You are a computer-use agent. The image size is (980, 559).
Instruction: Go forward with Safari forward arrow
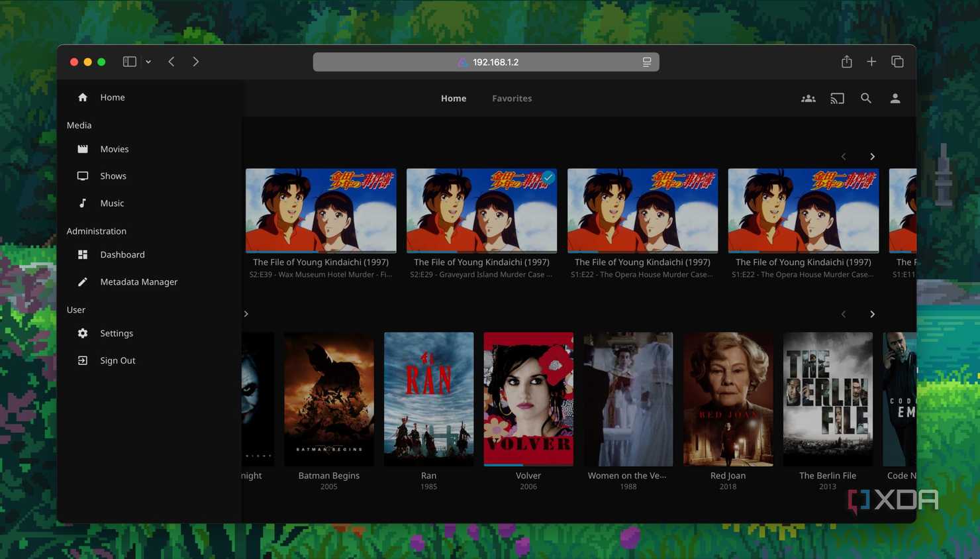point(196,62)
